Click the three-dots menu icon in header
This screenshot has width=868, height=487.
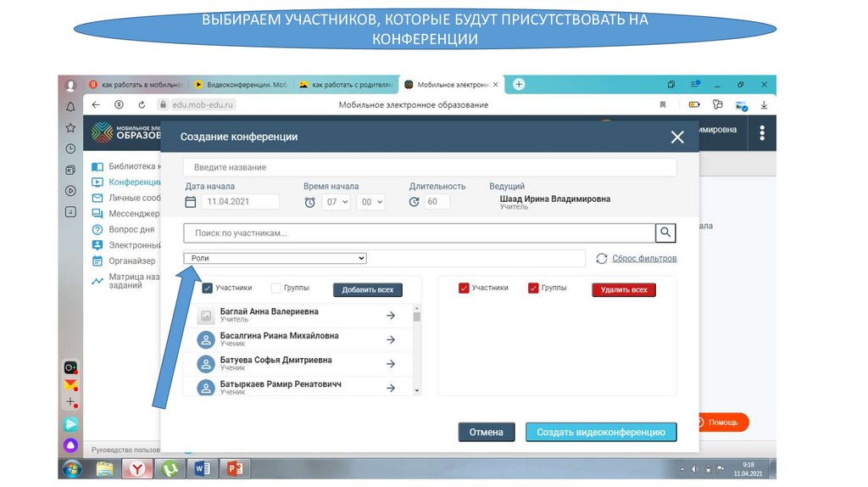[762, 133]
